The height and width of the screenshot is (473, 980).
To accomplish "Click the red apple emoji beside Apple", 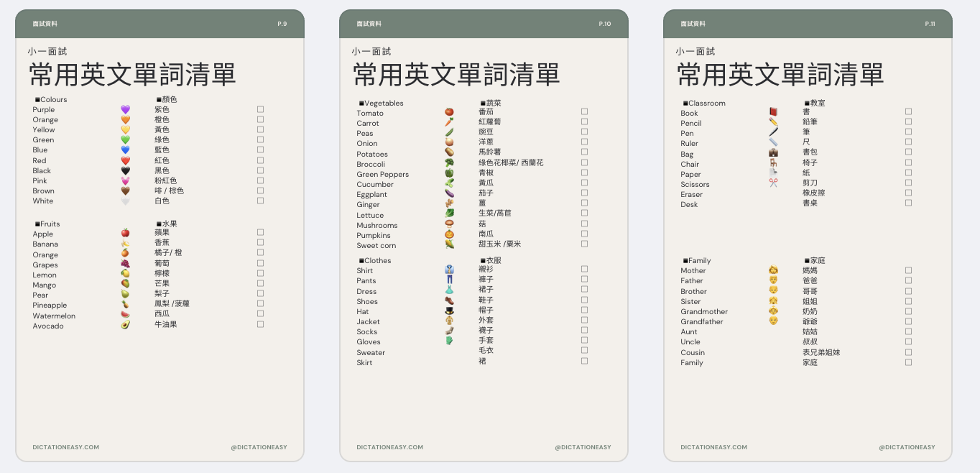I will point(125,233).
